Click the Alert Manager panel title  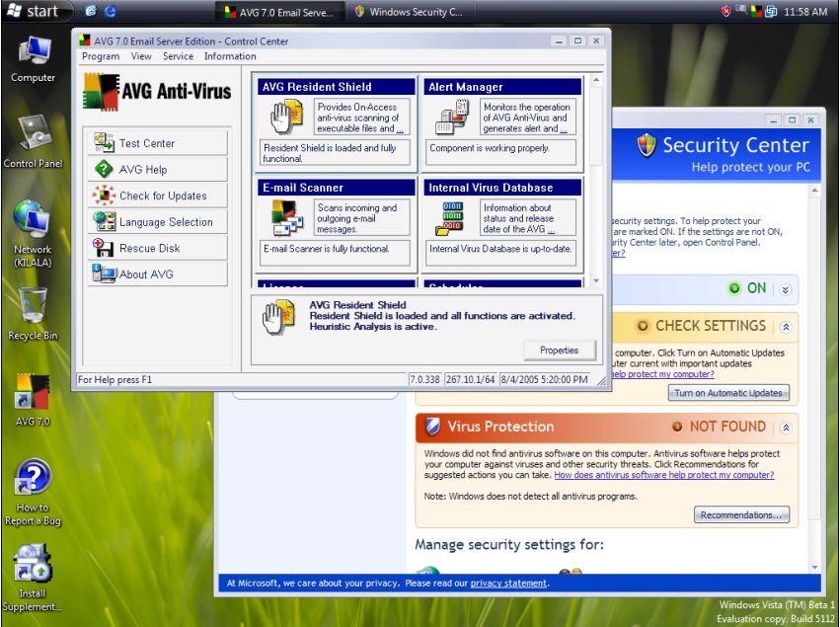pyautogui.click(x=502, y=87)
